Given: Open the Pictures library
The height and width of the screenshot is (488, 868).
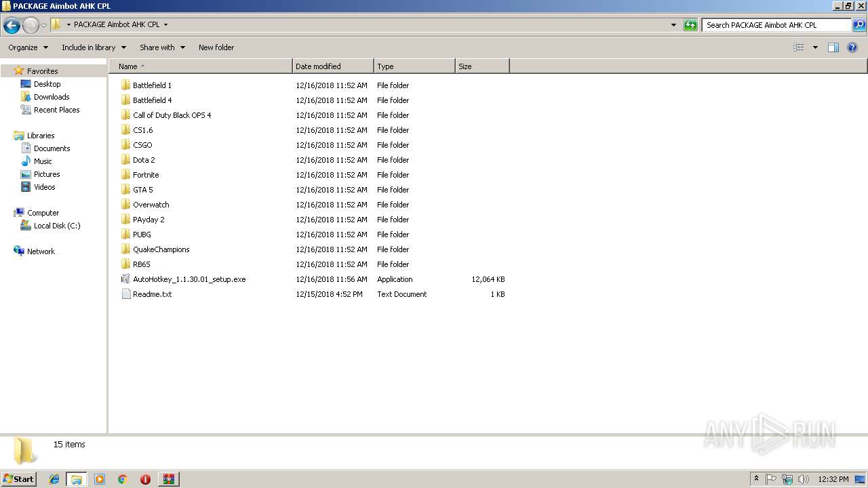Looking at the screenshot, I should tap(47, 174).
